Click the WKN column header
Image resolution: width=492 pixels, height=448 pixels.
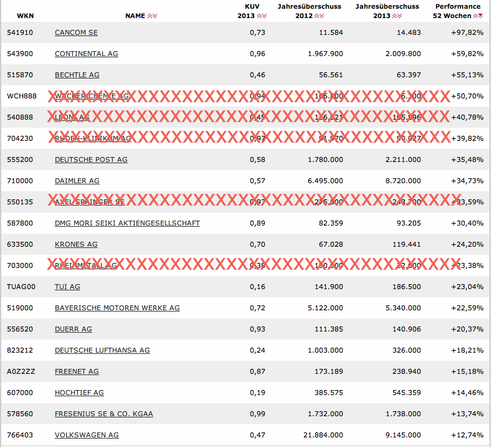pos(25,16)
